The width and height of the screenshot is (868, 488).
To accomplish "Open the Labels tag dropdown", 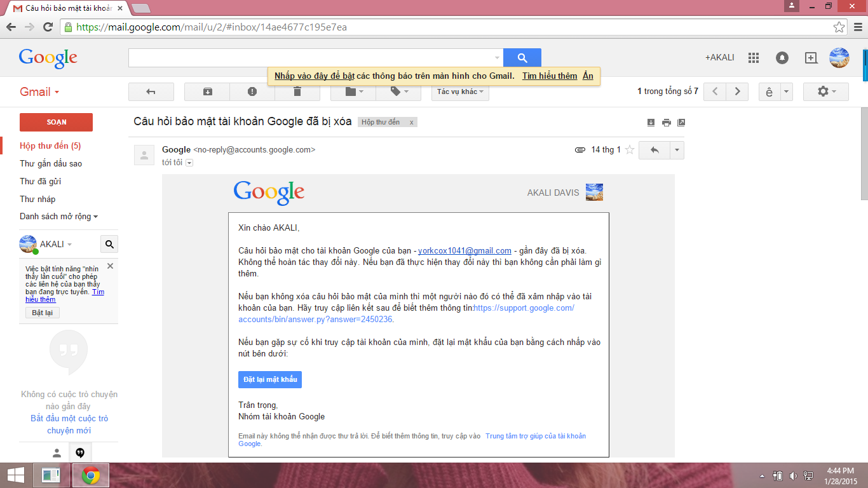I will pos(398,91).
